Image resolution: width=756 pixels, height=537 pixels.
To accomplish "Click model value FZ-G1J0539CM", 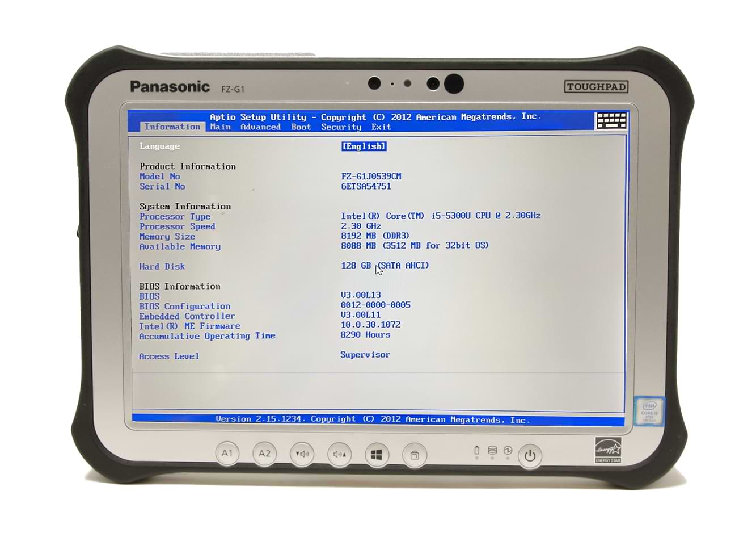I will click(371, 177).
